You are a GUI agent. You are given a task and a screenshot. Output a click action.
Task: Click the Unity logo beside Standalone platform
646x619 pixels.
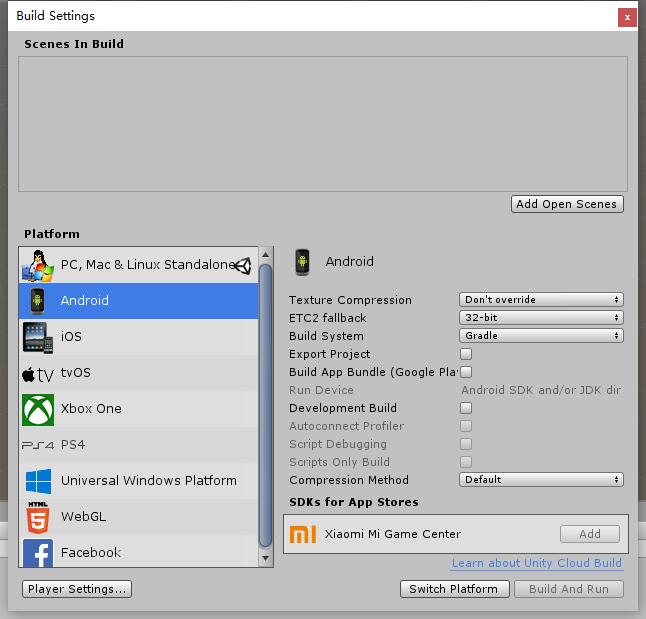(243, 266)
